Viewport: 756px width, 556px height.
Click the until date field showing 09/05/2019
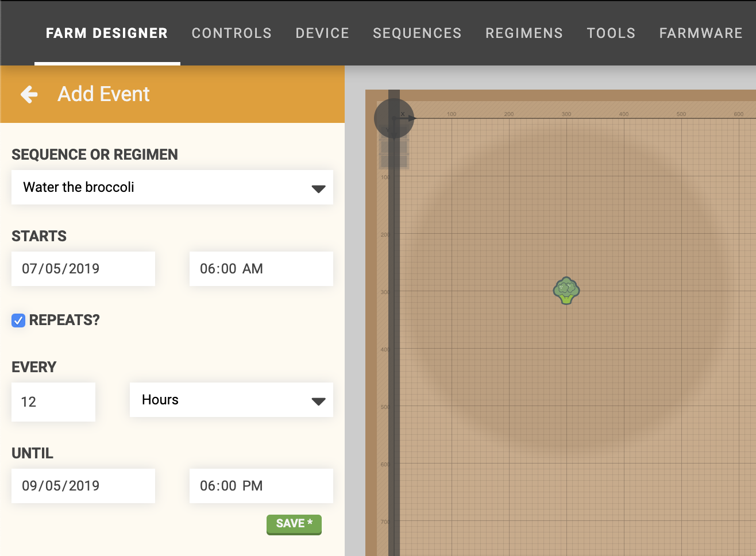point(83,485)
